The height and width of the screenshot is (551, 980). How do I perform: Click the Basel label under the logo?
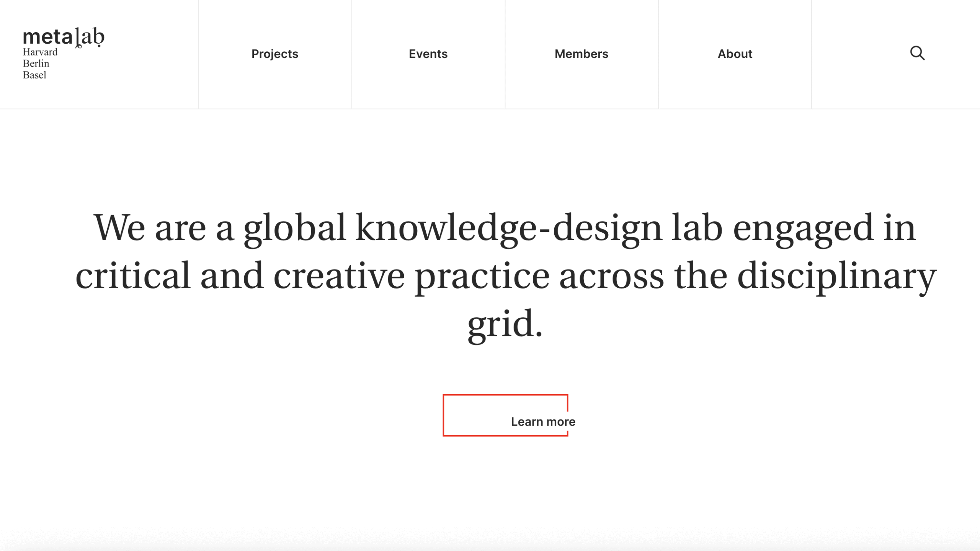[34, 75]
